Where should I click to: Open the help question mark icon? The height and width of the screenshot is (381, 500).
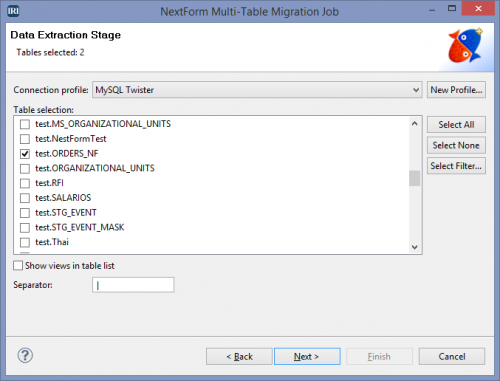point(25,355)
